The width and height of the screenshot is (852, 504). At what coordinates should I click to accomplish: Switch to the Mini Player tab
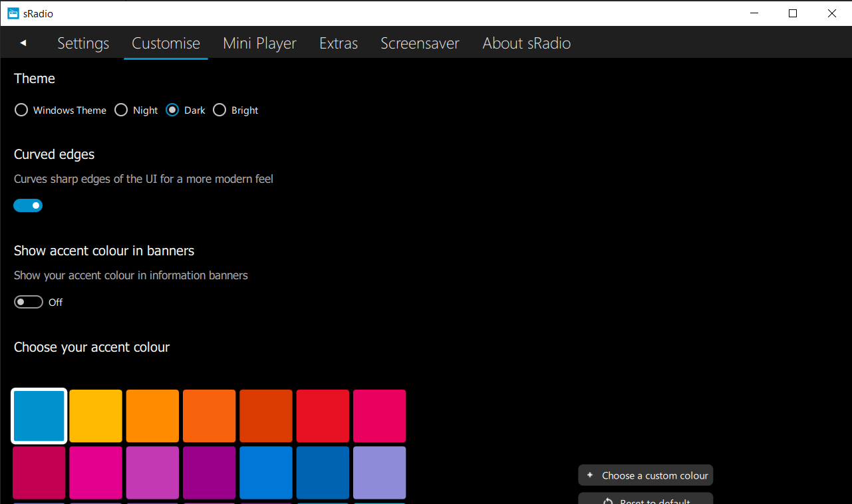(x=259, y=43)
